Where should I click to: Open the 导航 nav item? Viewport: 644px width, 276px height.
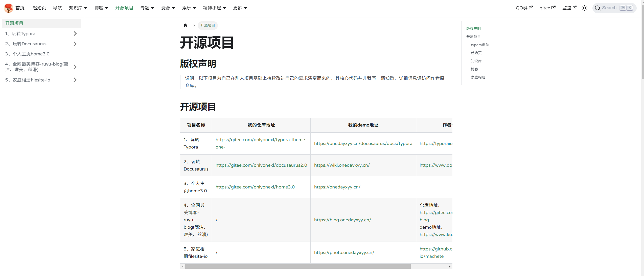point(57,8)
